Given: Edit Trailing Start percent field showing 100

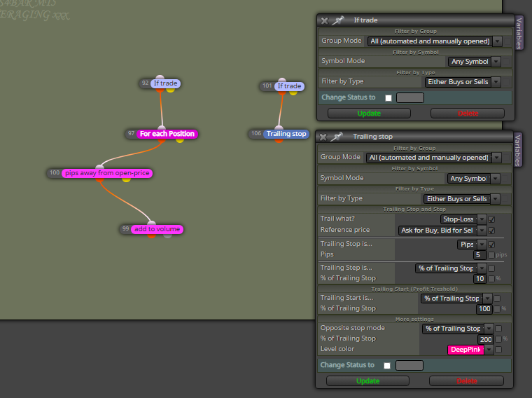Looking at the screenshot, I should click(x=484, y=309).
